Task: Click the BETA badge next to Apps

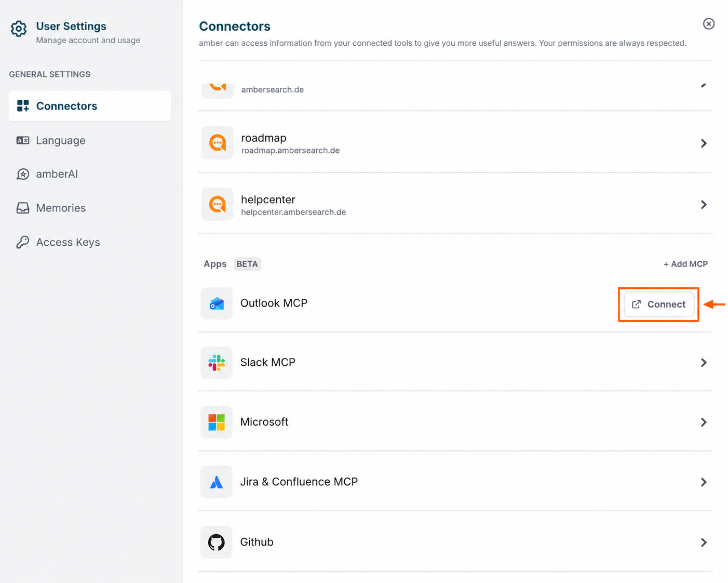Action: pyautogui.click(x=247, y=264)
